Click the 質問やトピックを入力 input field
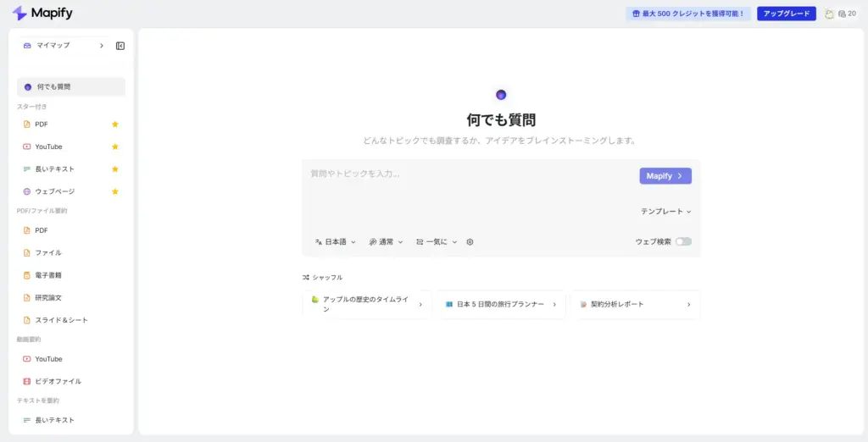This screenshot has width=868, height=442. (x=470, y=174)
